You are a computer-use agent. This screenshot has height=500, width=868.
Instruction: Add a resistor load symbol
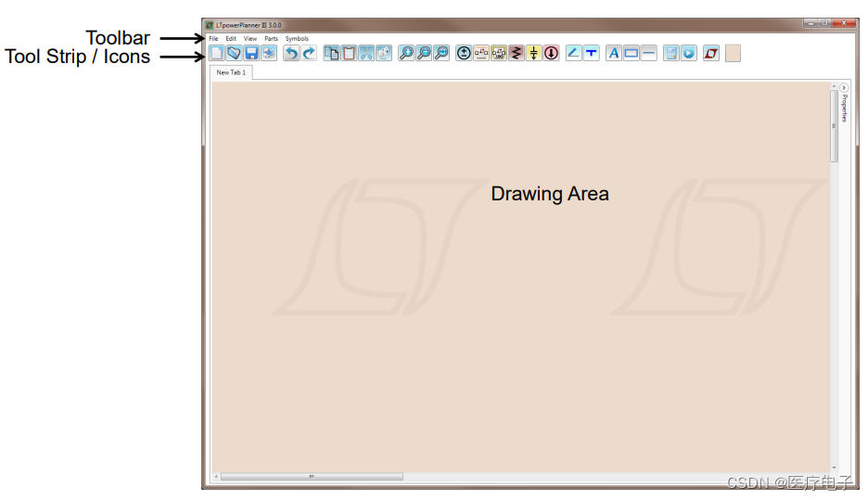point(517,53)
